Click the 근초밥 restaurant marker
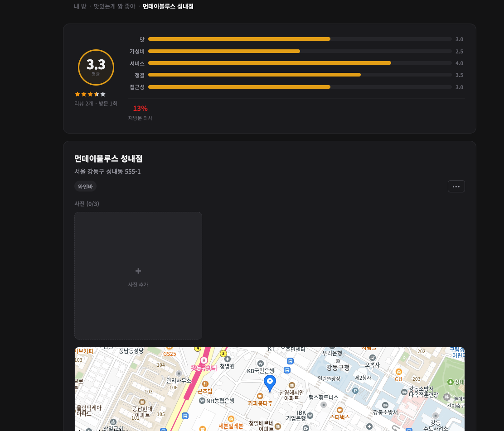The image size is (504, 431). (x=205, y=384)
